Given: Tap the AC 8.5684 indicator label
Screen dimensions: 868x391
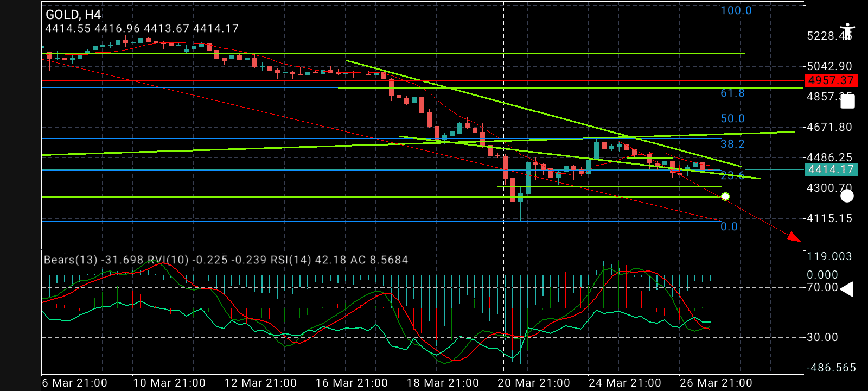Looking at the screenshot, I should click(x=379, y=260).
